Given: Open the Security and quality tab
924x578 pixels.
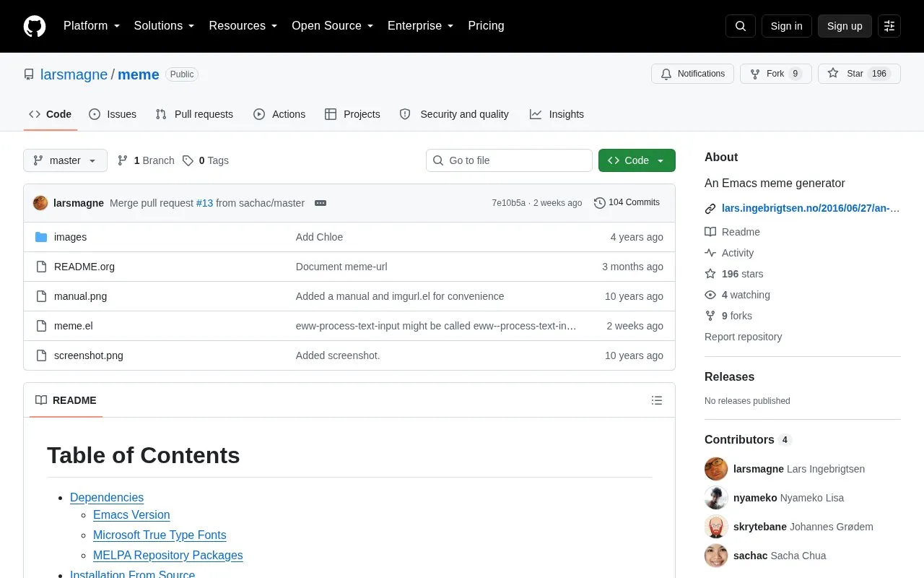Looking at the screenshot, I should coord(454,114).
